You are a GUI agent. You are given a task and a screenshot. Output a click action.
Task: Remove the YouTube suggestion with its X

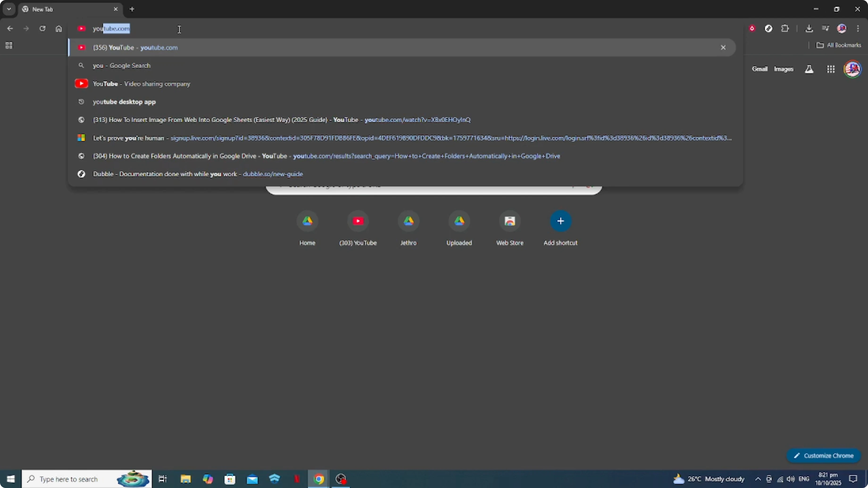723,47
